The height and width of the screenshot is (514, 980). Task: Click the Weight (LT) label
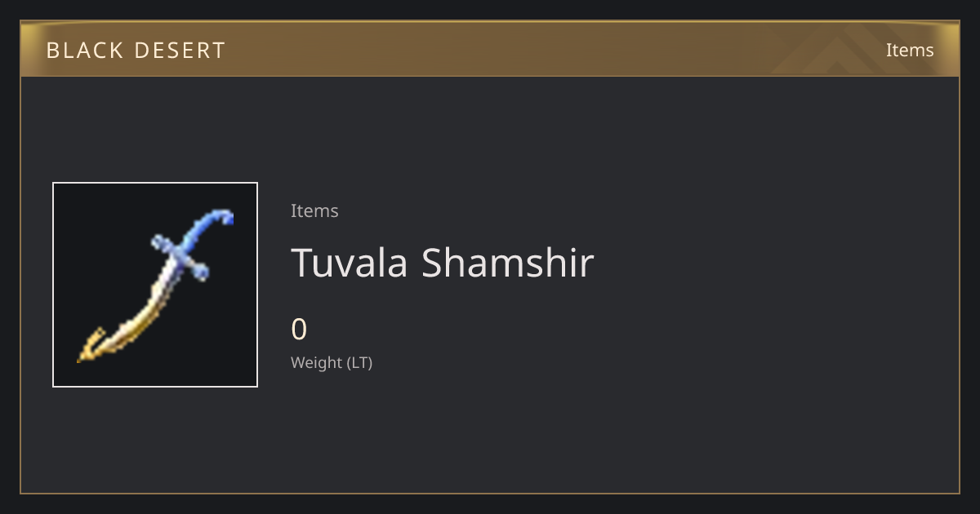[332, 363]
